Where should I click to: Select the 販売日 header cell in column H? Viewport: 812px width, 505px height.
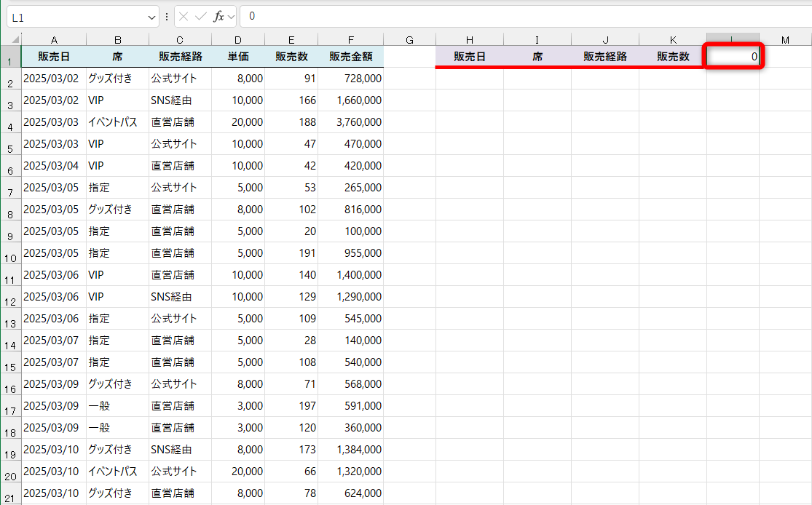pyautogui.click(x=469, y=55)
